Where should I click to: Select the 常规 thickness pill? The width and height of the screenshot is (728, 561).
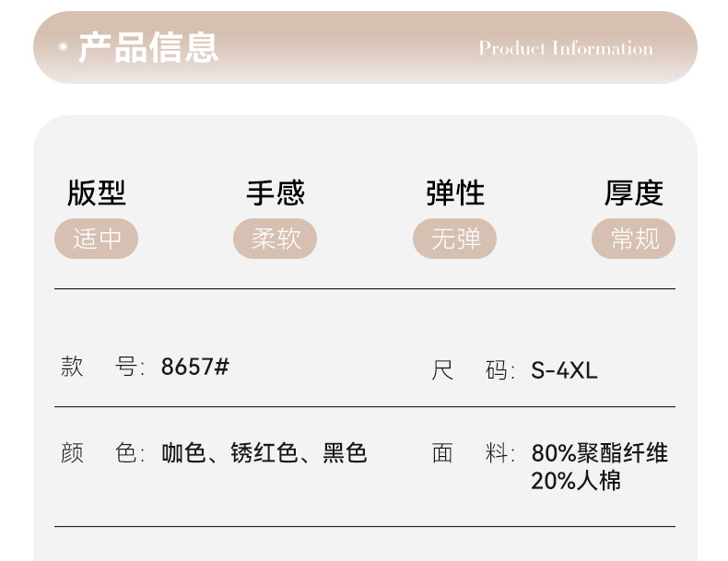point(633,239)
